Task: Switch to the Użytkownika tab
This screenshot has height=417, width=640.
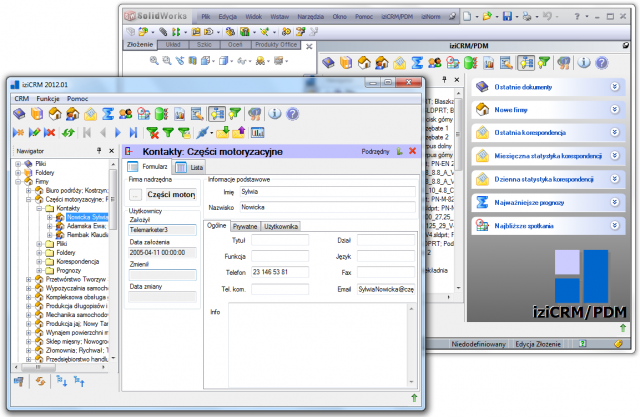Action: (x=280, y=226)
